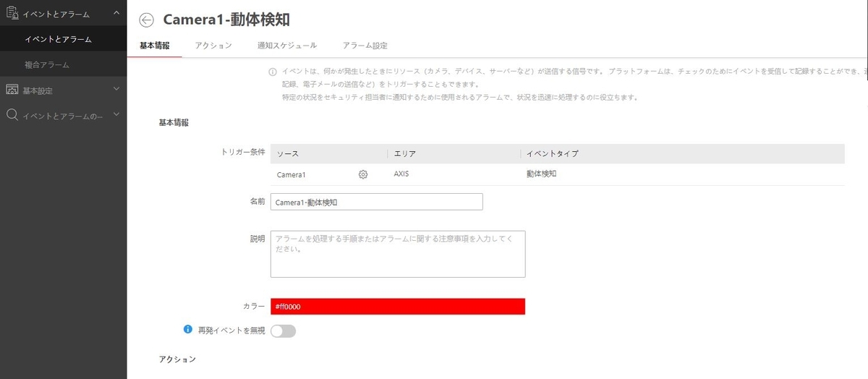Viewport: 868px width, 379px height.
Task: Click the Camera1 source cell
Action: click(x=292, y=174)
